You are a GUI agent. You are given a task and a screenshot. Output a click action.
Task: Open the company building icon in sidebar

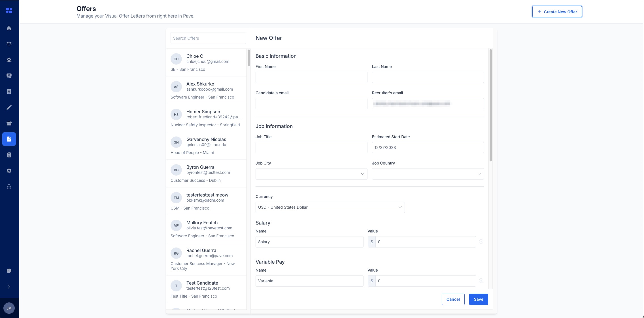(x=9, y=91)
